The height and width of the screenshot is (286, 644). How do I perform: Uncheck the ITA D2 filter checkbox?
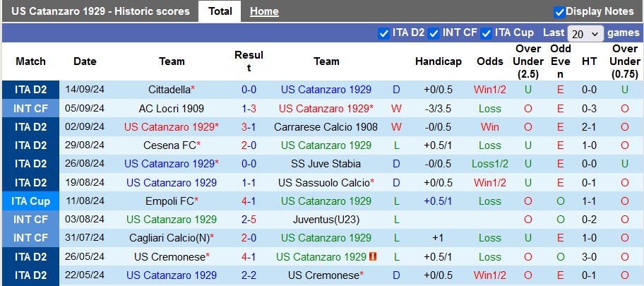point(383,33)
